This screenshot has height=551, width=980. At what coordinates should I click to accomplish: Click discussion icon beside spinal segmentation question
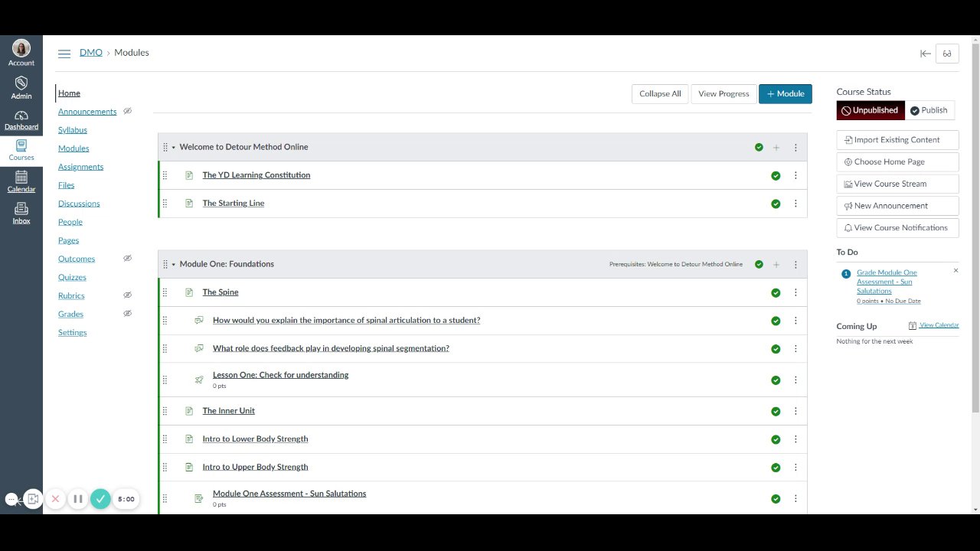pos(199,348)
